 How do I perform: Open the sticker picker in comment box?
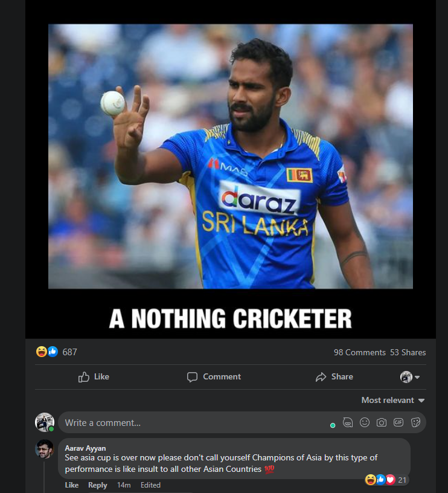tap(415, 422)
